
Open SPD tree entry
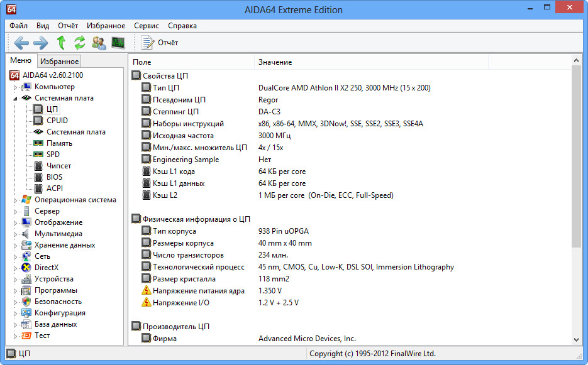pos(53,155)
